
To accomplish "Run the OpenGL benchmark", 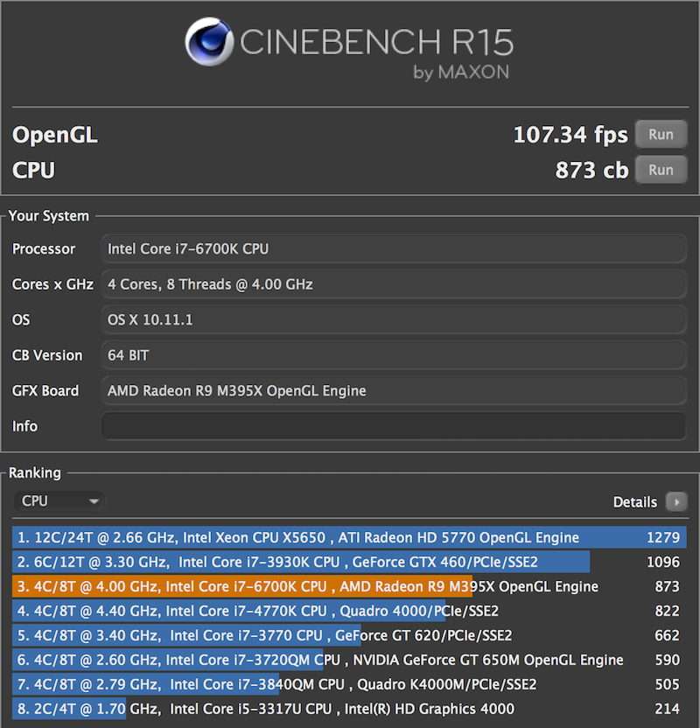I will (661, 135).
